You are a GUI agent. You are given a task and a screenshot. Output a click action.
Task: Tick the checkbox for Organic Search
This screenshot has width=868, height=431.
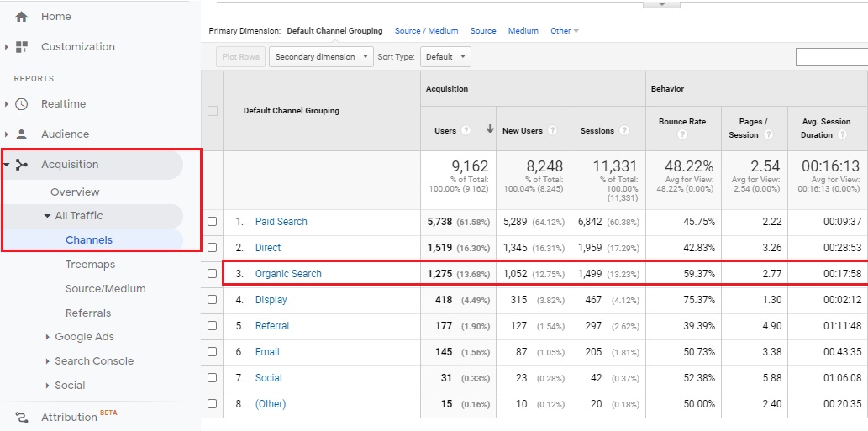pos(213,274)
